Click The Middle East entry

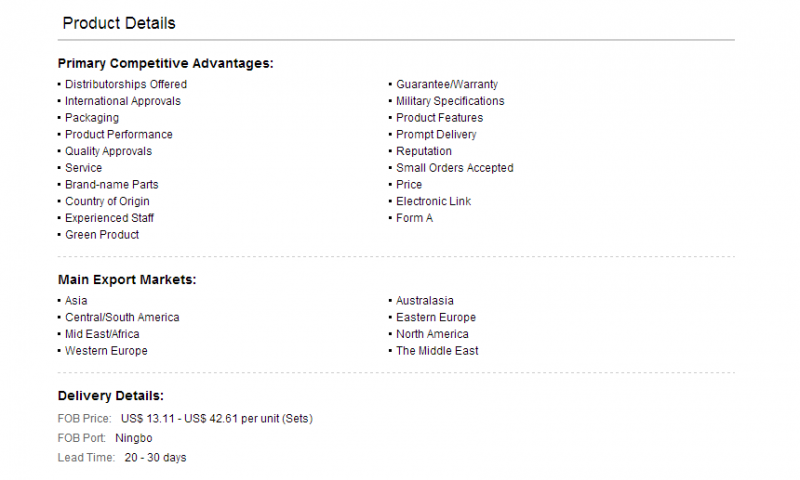click(x=437, y=351)
